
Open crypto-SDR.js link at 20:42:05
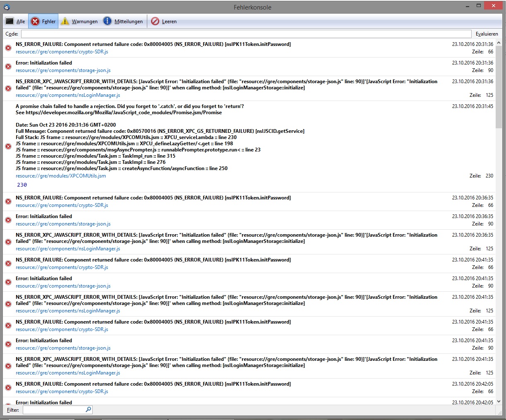[62, 391]
